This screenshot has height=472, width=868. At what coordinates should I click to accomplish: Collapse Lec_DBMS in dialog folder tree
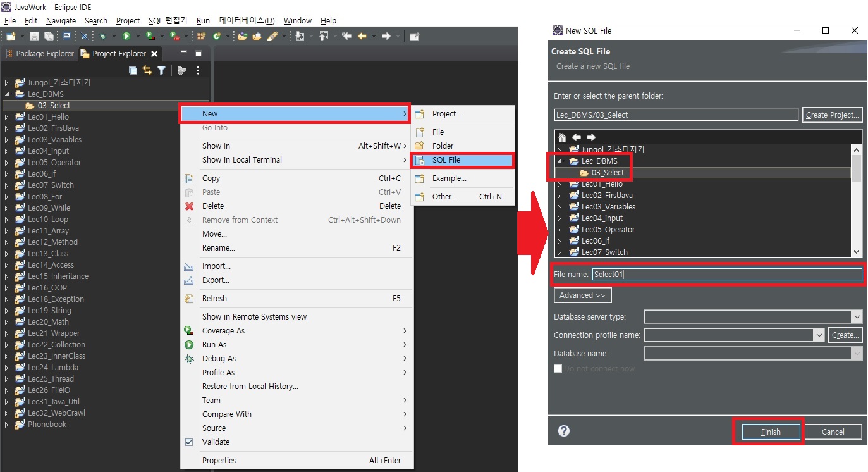tap(559, 161)
